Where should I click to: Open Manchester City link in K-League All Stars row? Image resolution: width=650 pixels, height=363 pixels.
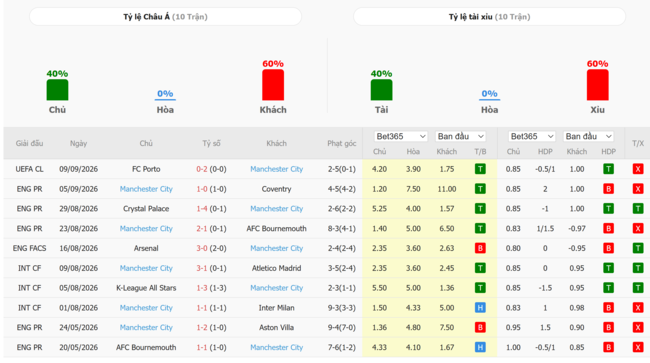click(x=276, y=288)
